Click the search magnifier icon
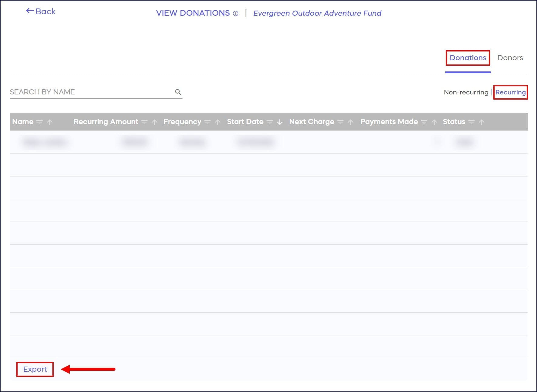The height and width of the screenshot is (392, 537). click(x=178, y=92)
